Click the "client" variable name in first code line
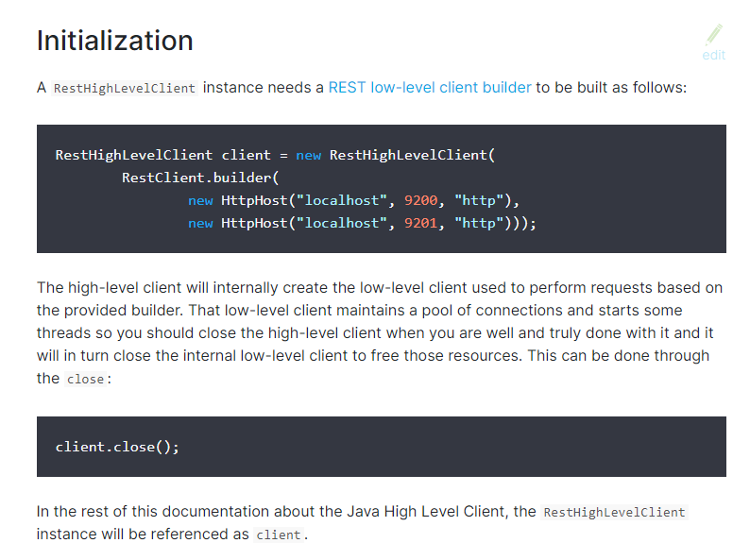This screenshot has width=750, height=560. [246, 155]
